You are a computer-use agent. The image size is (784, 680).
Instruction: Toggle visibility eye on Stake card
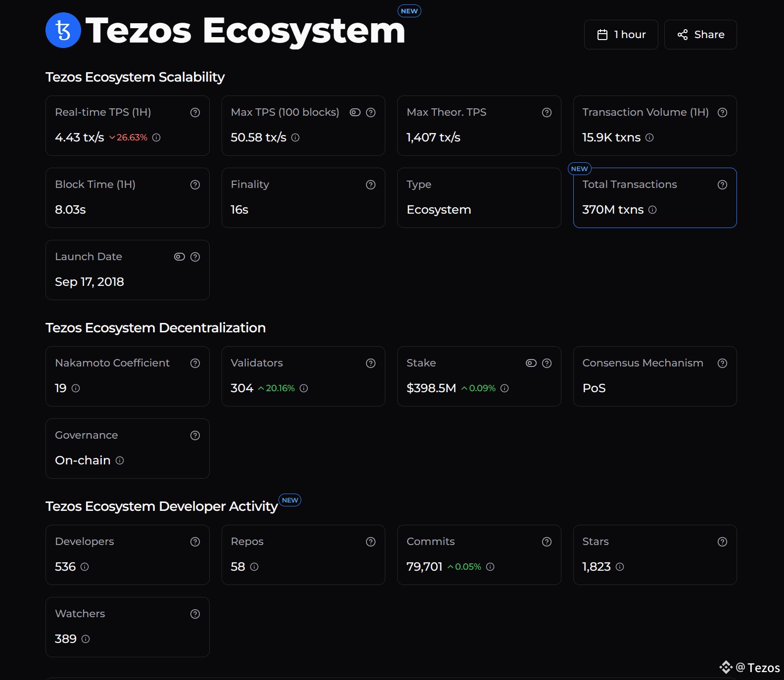coord(531,363)
